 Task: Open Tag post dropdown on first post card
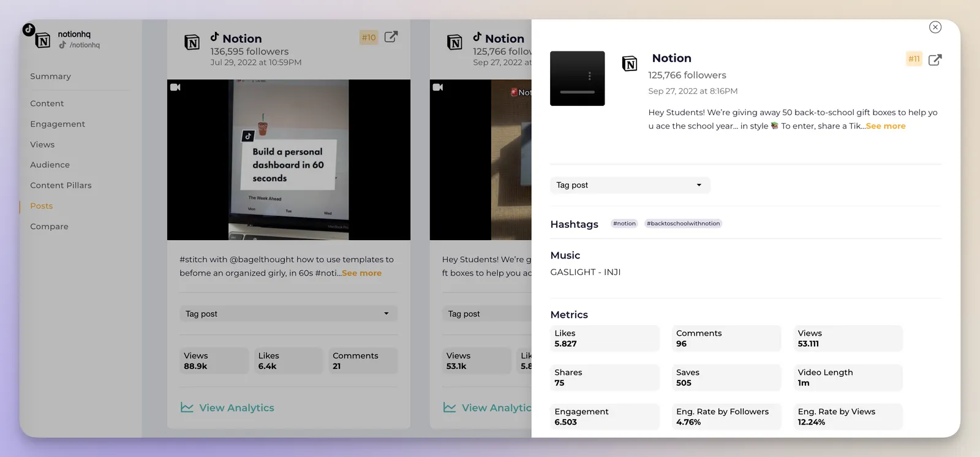tap(288, 314)
